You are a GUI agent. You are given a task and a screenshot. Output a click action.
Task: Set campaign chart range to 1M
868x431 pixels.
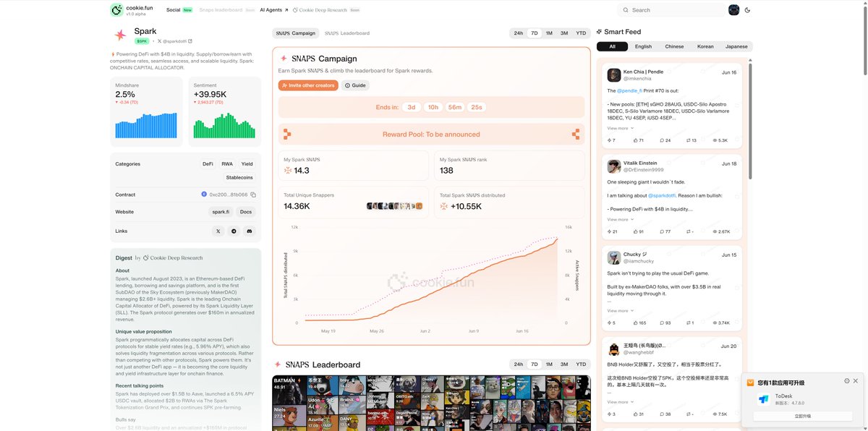pyautogui.click(x=549, y=33)
